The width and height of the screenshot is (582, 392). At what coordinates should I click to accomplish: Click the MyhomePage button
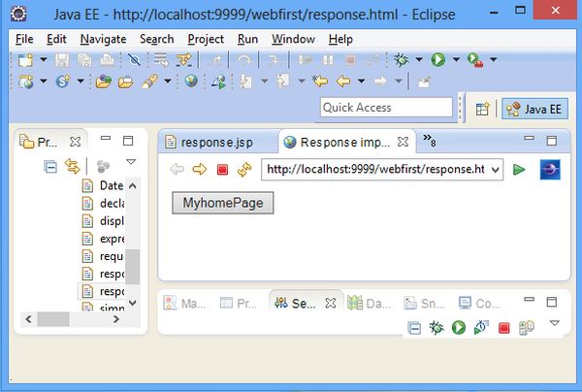point(223,203)
